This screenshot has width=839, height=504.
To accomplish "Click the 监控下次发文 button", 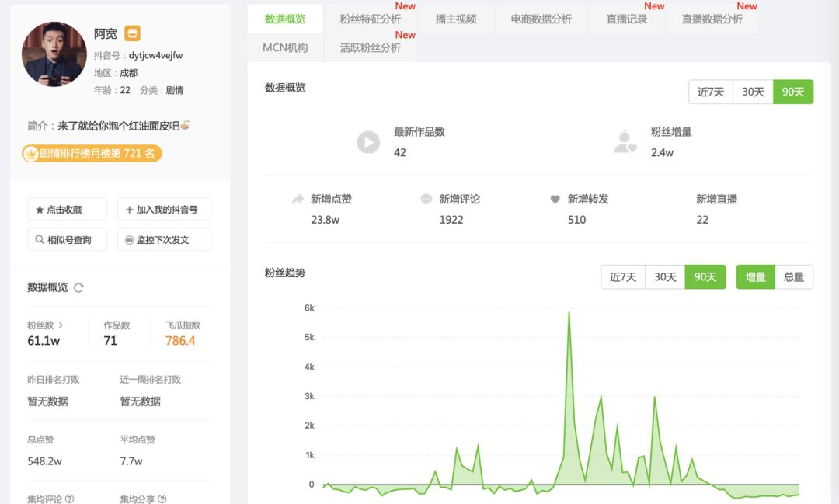I will (164, 240).
